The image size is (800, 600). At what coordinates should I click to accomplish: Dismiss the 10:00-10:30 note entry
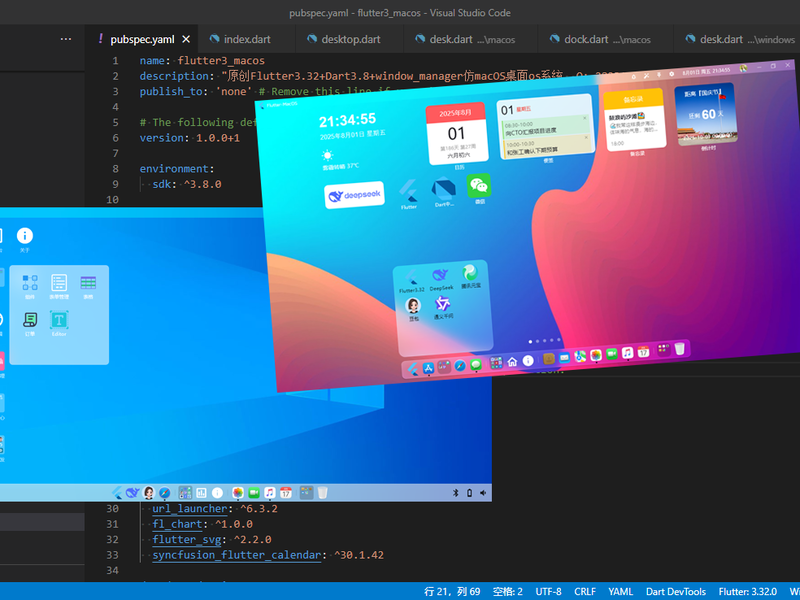click(586, 137)
